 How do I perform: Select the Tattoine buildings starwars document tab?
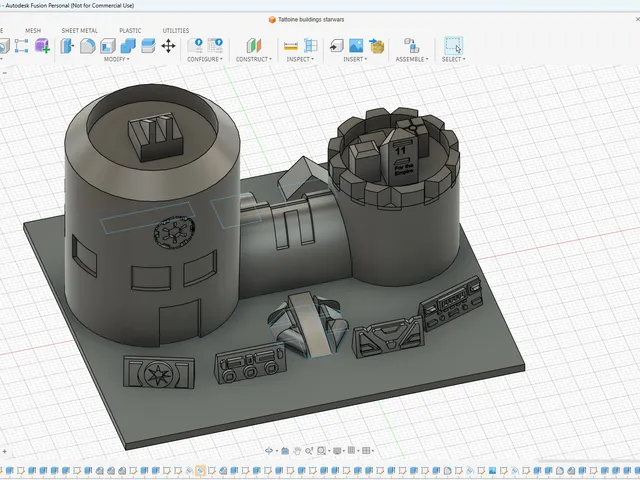point(307,20)
